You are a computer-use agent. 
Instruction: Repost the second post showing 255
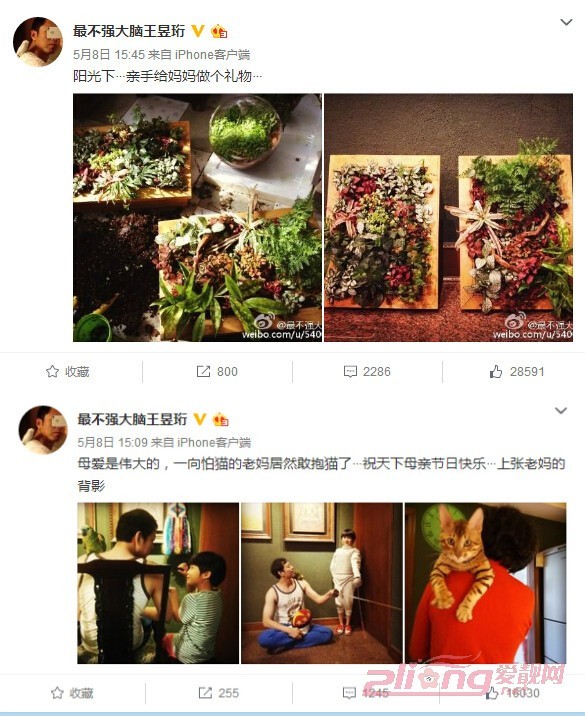205,693
